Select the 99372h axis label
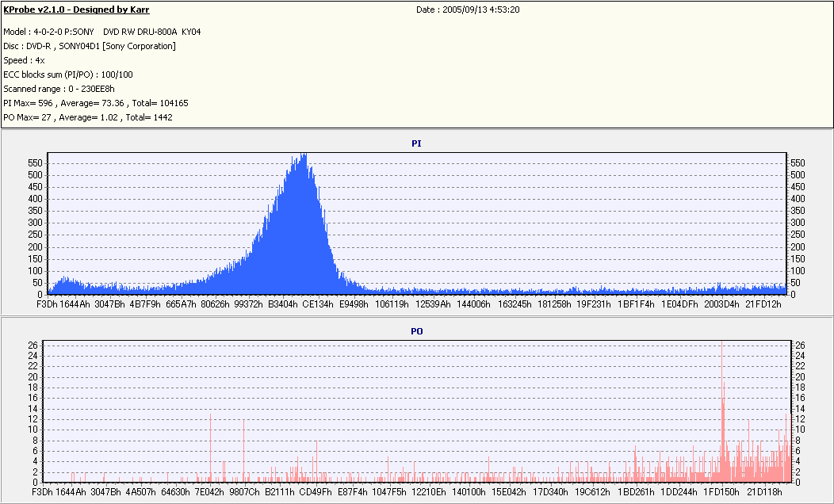The width and height of the screenshot is (834, 504). tap(248, 304)
